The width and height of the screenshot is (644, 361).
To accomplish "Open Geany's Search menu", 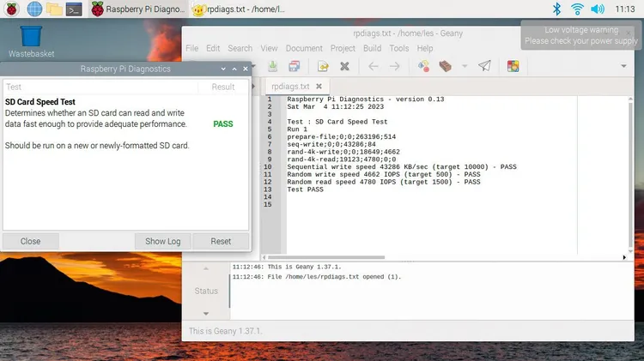I will [240, 48].
